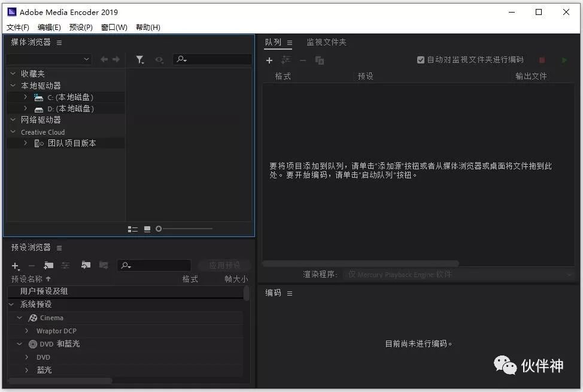Switch media browser to list view

click(133, 229)
